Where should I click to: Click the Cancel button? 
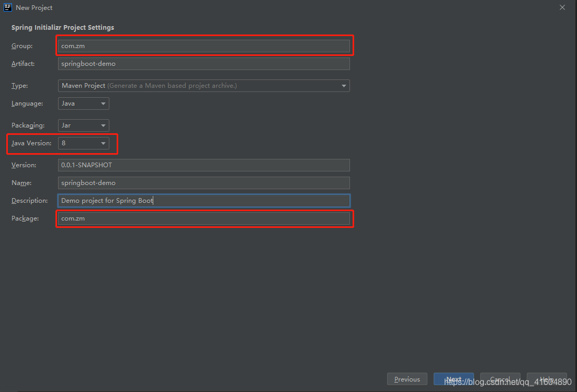tap(500, 379)
